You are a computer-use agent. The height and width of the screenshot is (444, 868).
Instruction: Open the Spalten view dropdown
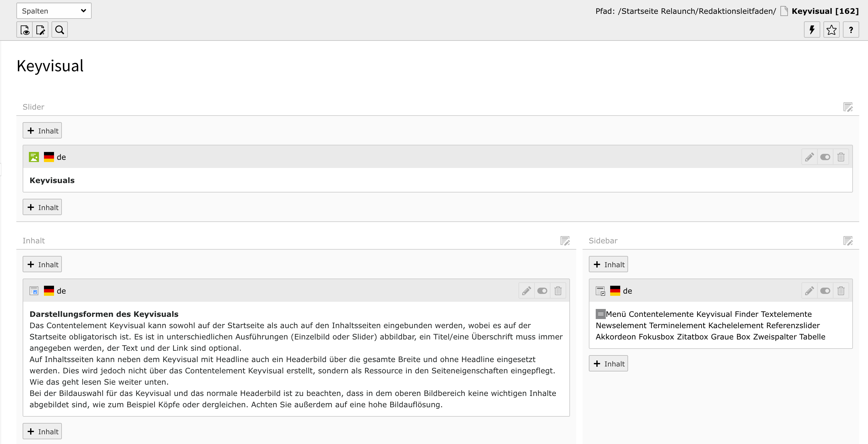point(54,11)
